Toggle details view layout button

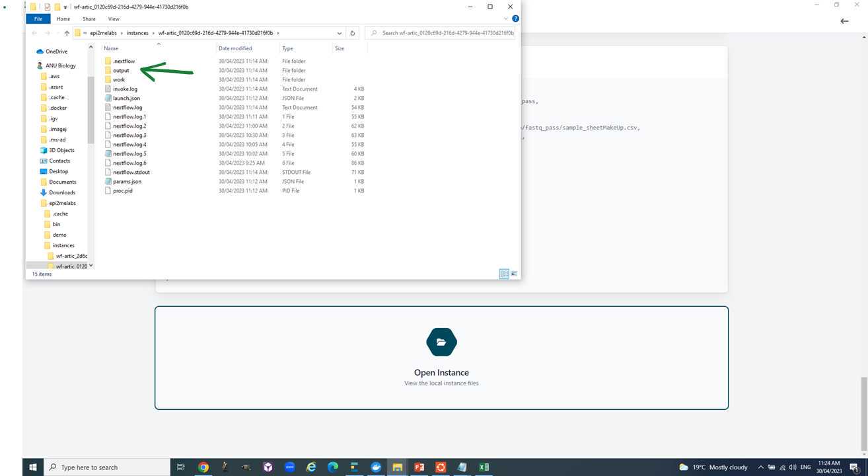coord(504,274)
